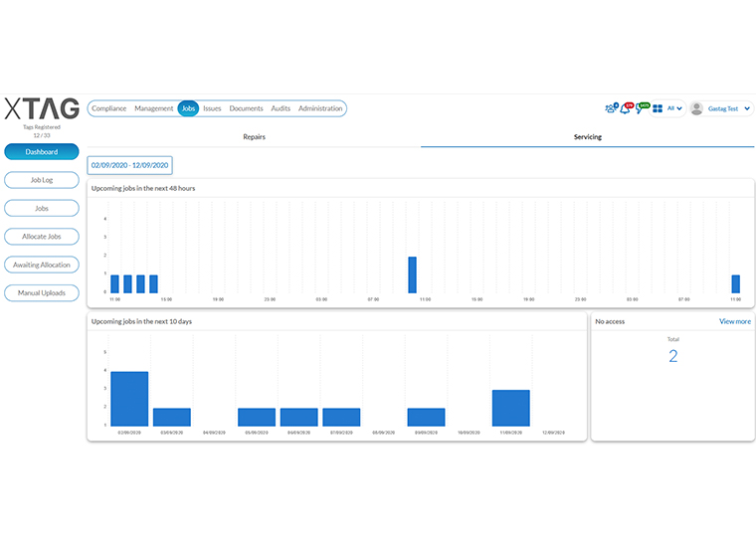Open the Administration menu
This screenshot has height=541, width=756.
point(320,108)
